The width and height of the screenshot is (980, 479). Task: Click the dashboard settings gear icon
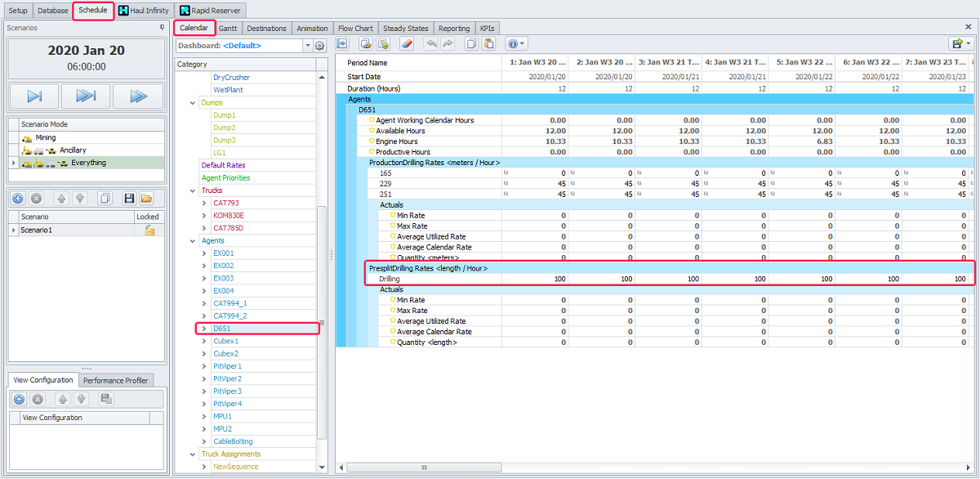click(x=319, y=46)
